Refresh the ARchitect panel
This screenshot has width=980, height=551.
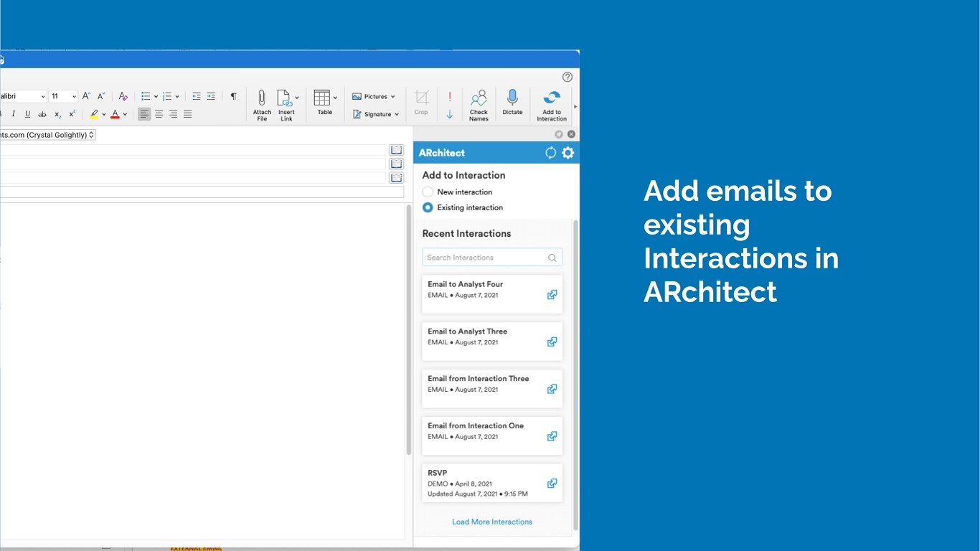click(551, 153)
